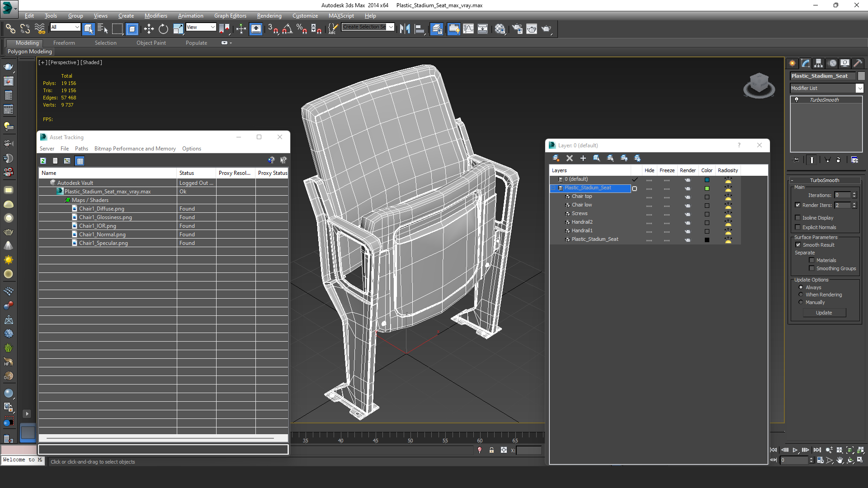The image size is (868, 488).
Task: Click black color swatch of Plastic_Stadium_Seat object
Action: 707,240
